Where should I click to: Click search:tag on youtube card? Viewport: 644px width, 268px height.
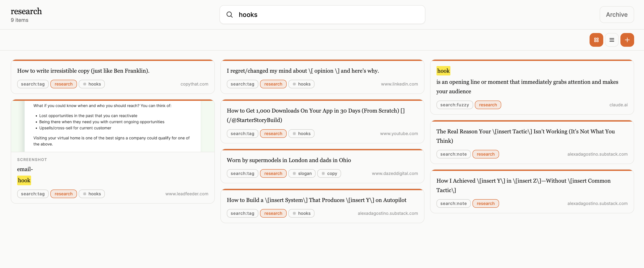242,134
